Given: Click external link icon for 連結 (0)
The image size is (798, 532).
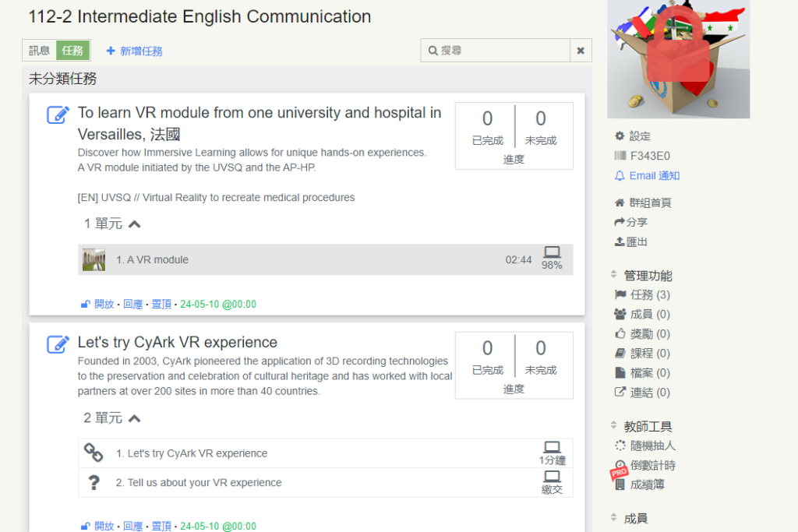Looking at the screenshot, I should 620,392.
